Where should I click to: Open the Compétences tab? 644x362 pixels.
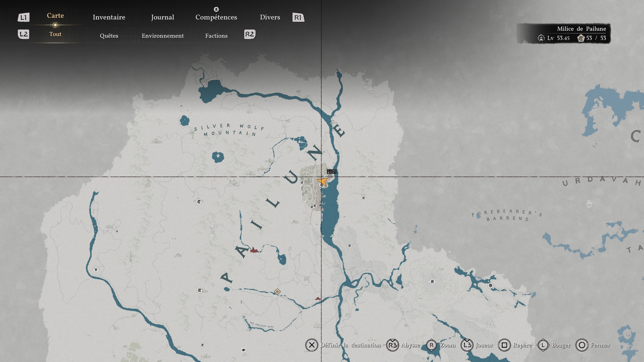(x=216, y=17)
